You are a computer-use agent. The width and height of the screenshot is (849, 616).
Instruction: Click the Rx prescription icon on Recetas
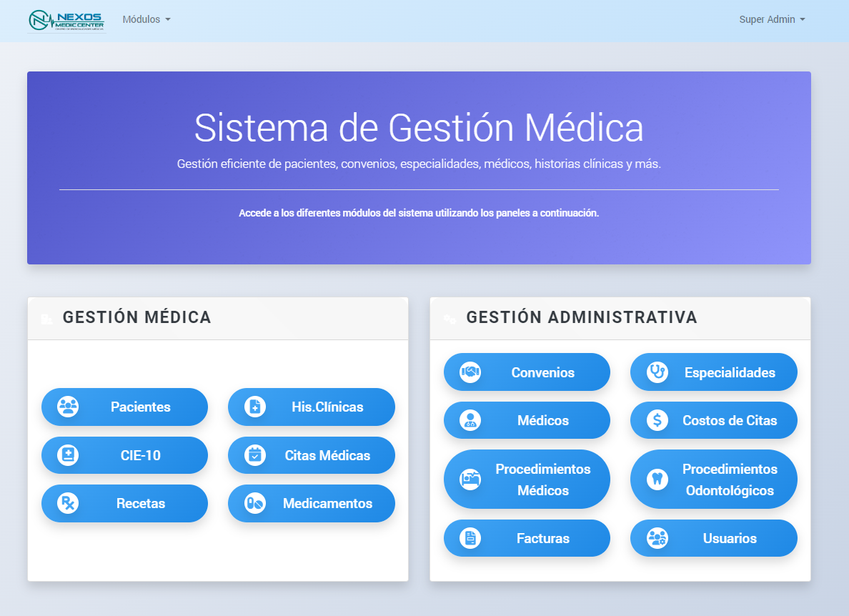(68, 503)
